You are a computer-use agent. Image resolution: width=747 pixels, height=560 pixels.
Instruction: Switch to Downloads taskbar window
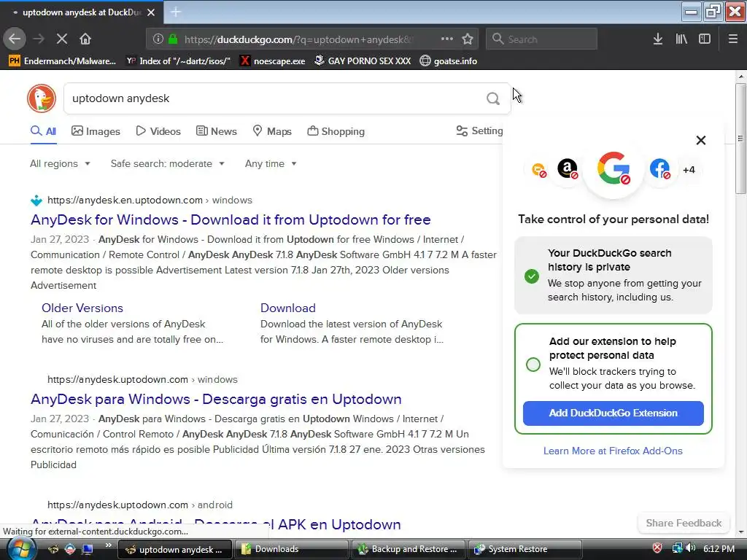tap(292, 549)
